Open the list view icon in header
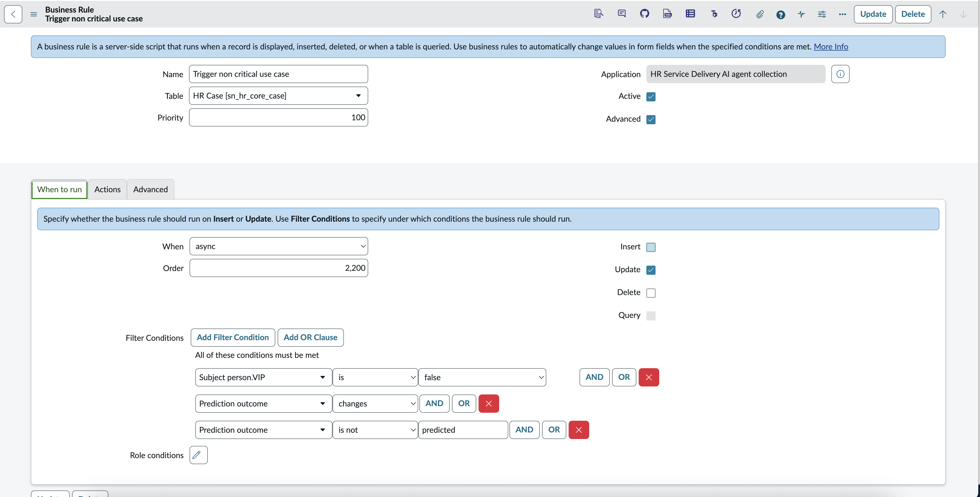Image resolution: width=980 pixels, height=497 pixels. click(x=690, y=14)
